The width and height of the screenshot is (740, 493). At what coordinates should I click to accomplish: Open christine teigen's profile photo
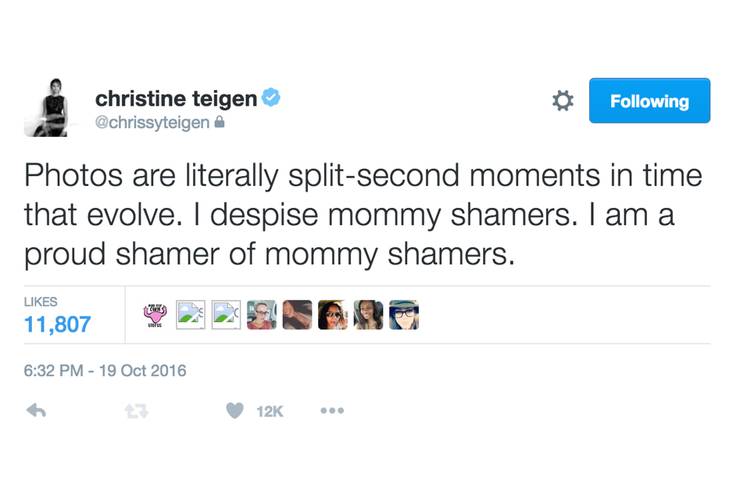coord(45,107)
